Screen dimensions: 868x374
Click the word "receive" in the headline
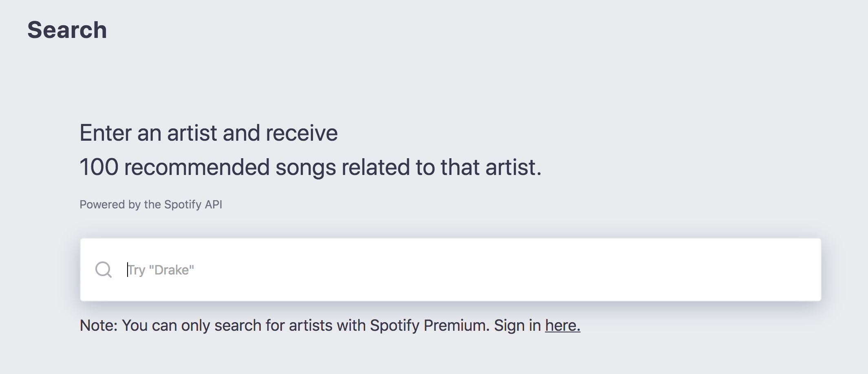pyautogui.click(x=302, y=133)
